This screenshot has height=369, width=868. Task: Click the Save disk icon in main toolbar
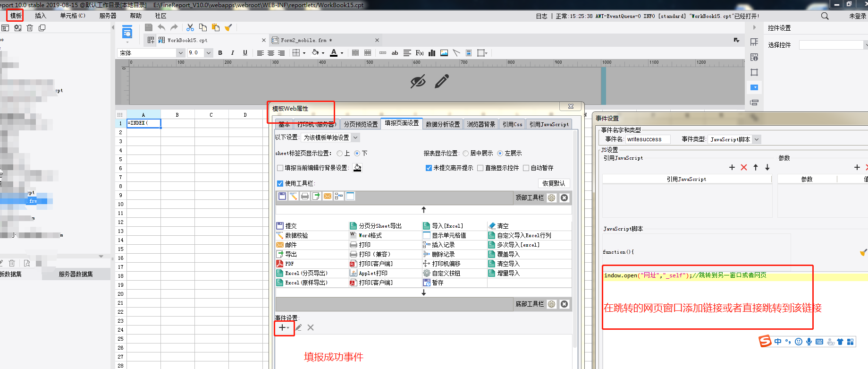(x=149, y=27)
